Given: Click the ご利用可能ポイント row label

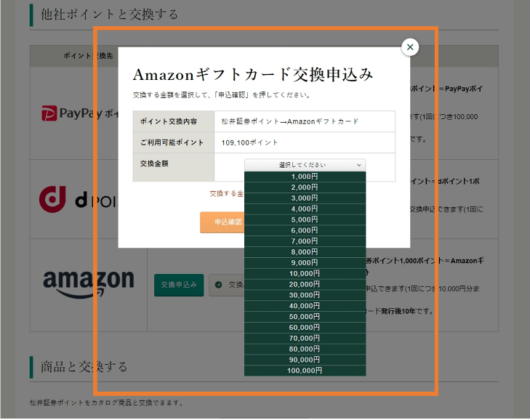Looking at the screenshot, I should [172, 142].
